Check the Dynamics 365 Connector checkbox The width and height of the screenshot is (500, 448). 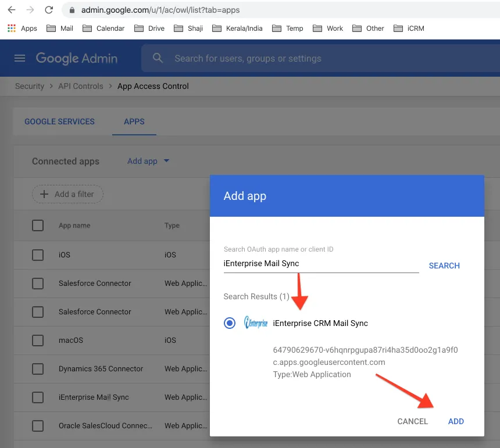(38, 369)
